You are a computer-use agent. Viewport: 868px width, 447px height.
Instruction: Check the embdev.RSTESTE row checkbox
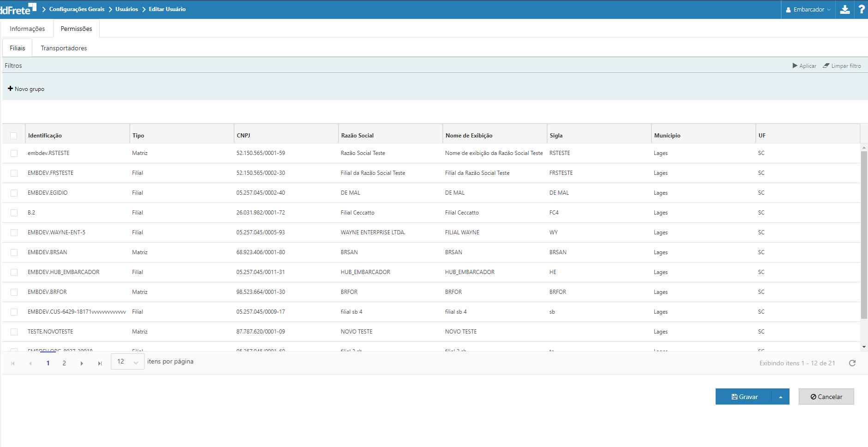point(14,153)
